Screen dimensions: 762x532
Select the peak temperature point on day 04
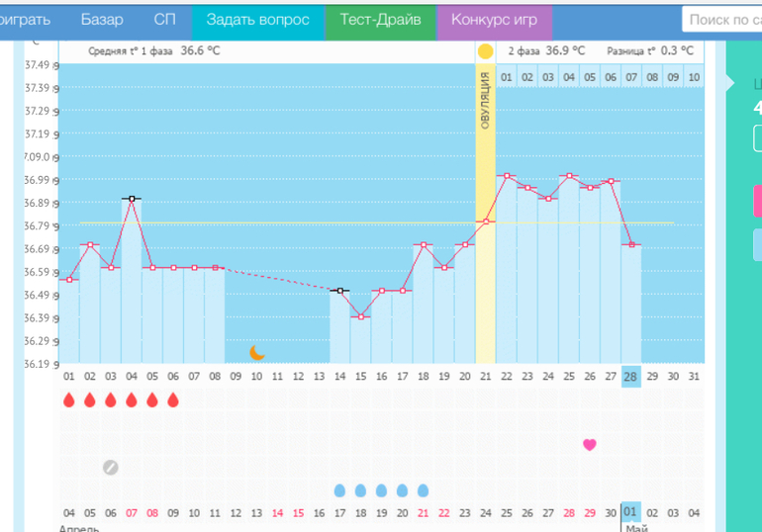point(132,199)
